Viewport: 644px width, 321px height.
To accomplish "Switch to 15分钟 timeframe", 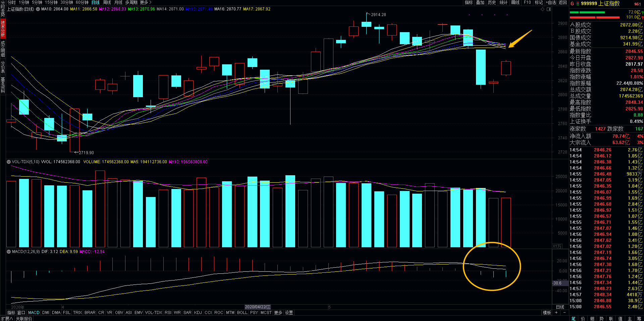I will coord(51,2).
